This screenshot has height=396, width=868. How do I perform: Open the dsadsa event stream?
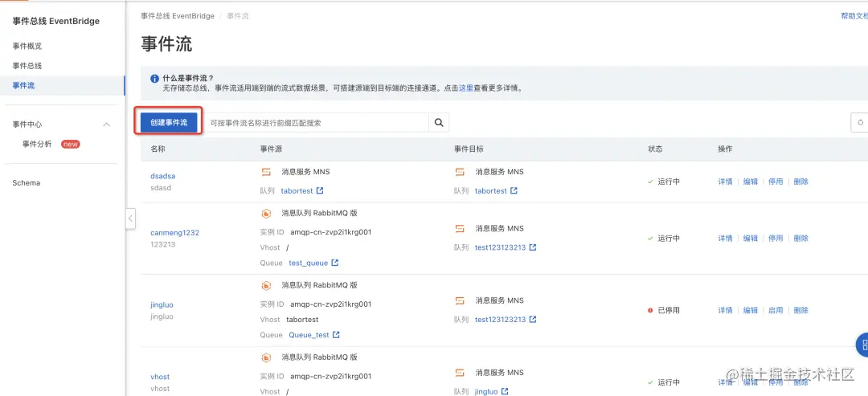[x=162, y=176]
